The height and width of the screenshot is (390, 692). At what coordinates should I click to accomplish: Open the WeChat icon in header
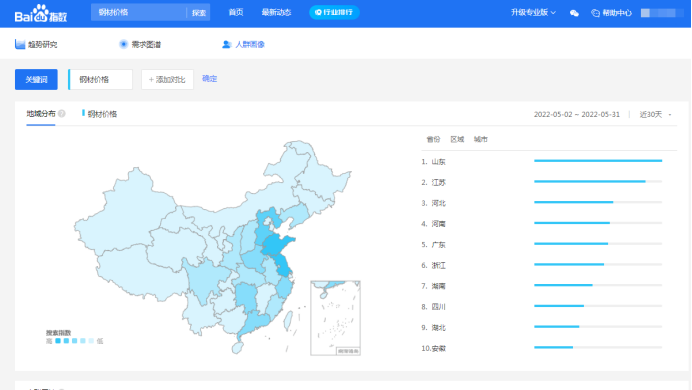[x=574, y=13]
